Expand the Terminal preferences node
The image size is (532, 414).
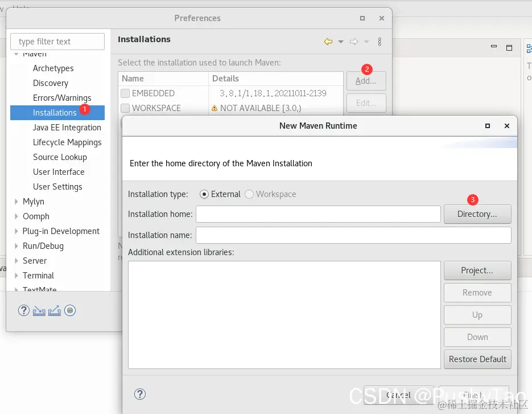click(x=17, y=276)
